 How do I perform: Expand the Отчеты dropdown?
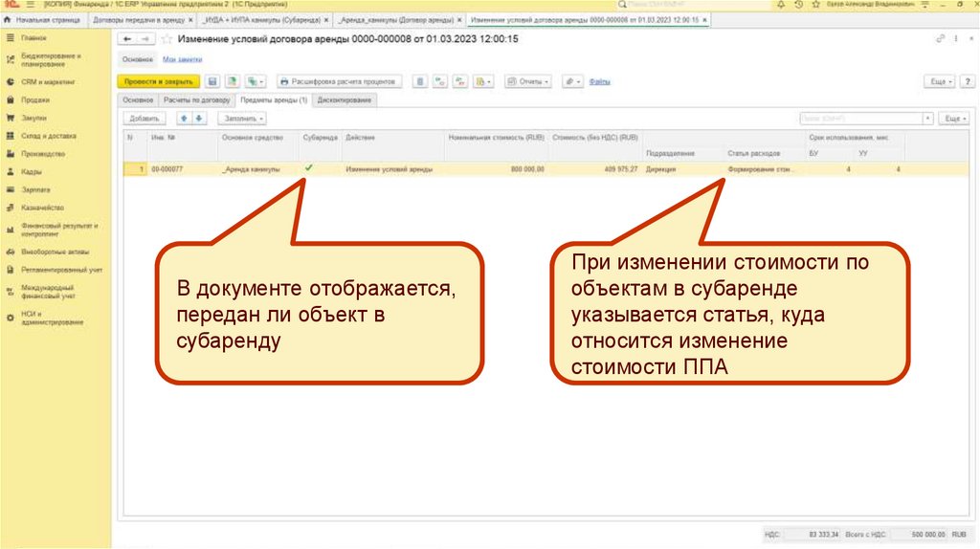click(x=528, y=82)
